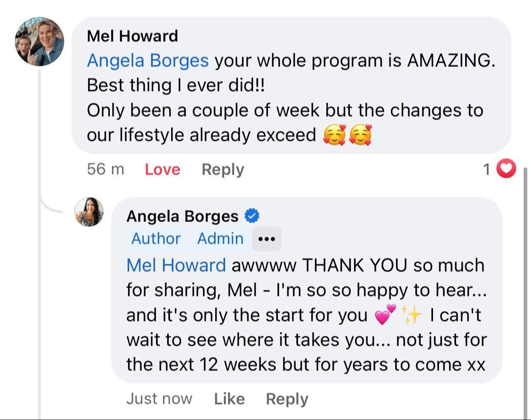Open Mel Howard's profile picture
Screen dimensions: 531x420
point(40,42)
